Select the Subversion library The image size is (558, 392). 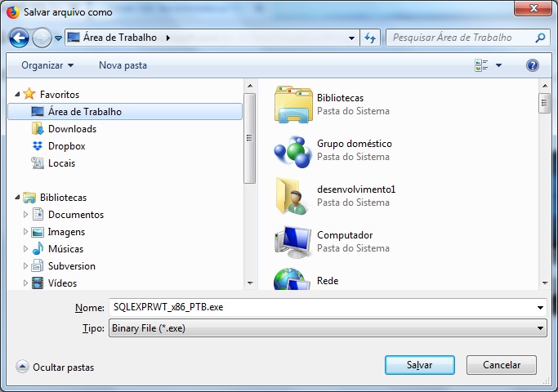point(72,265)
